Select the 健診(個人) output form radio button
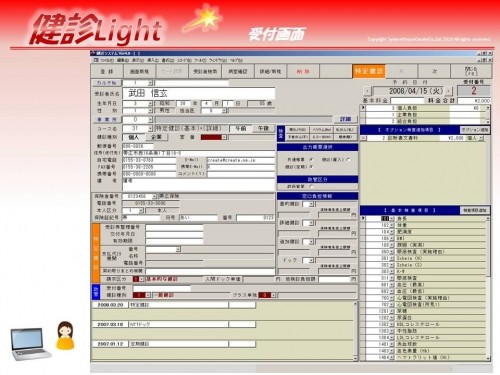Viewport: 500px width, 375px height. click(x=349, y=160)
